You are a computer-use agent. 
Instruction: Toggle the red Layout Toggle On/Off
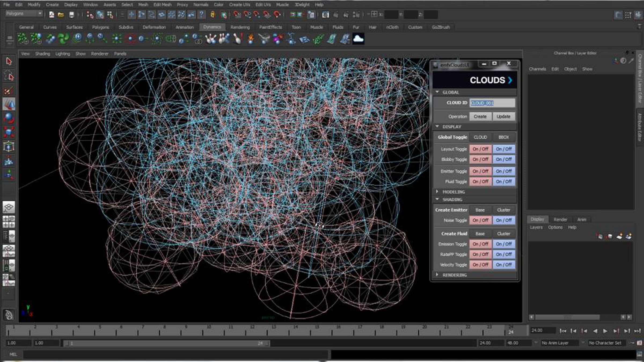480,149
